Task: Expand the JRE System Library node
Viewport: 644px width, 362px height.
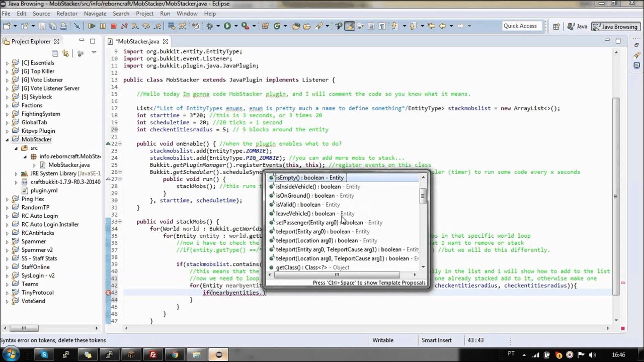Action: click(16, 174)
